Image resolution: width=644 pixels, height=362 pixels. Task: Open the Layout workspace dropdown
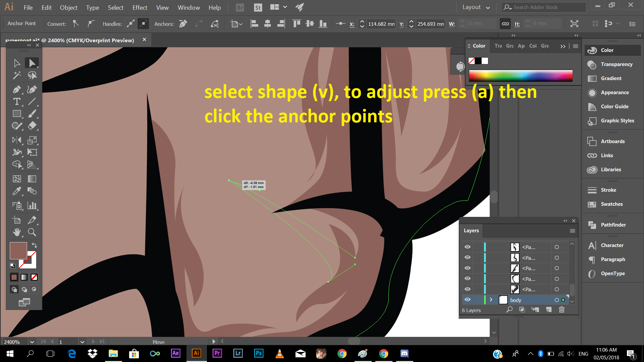[476, 7]
